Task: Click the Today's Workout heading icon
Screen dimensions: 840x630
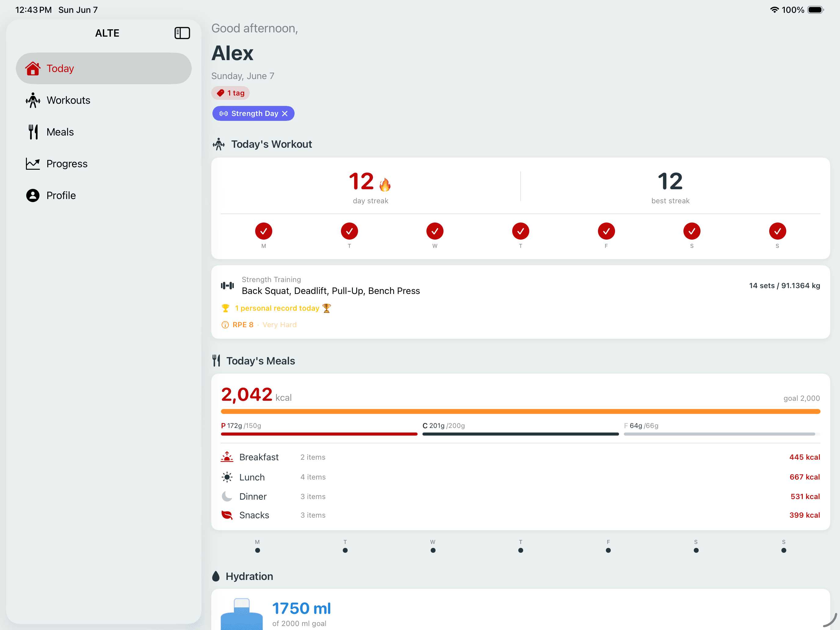Action: [219, 144]
